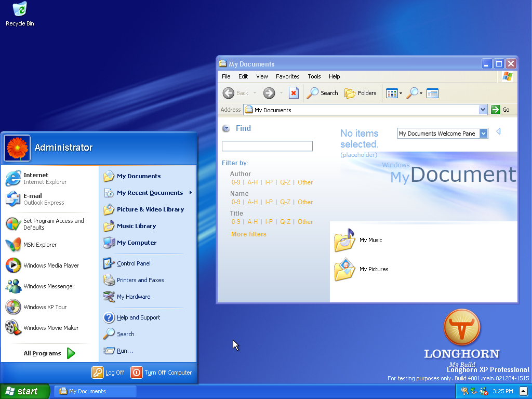This screenshot has width=532, height=399.
Task: Open the Tools menu
Action: [x=314, y=76]
